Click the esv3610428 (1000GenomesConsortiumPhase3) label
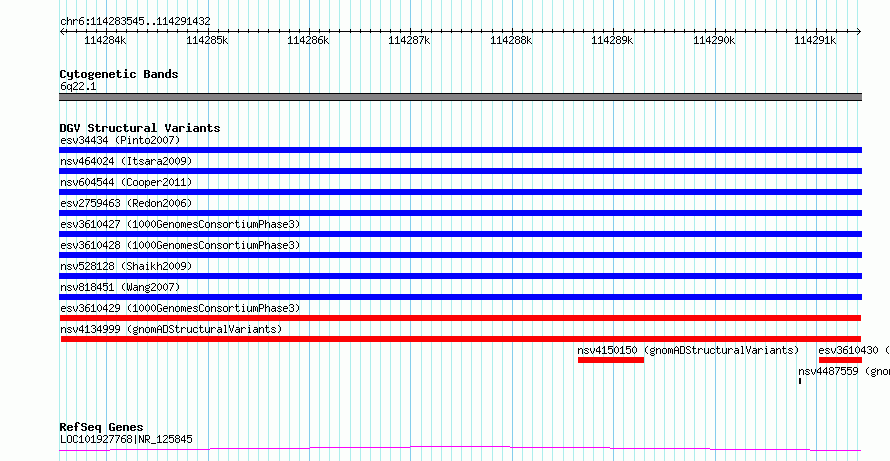 coord(180,245)
